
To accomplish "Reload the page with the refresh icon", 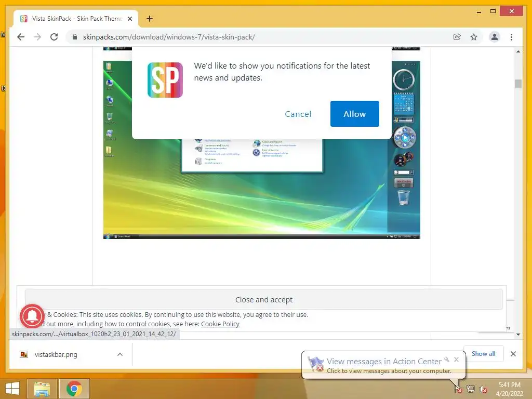I will pyautogui.click(x=54, y=37).
